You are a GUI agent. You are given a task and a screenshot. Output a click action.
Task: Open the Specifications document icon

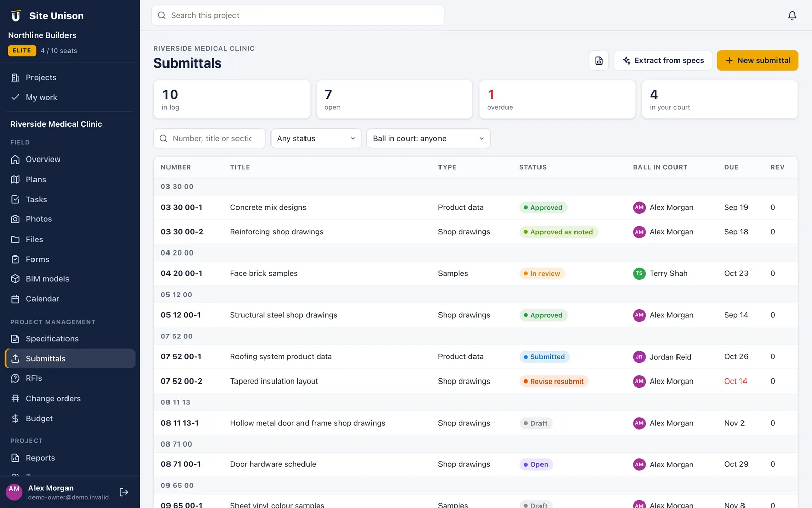15,339
